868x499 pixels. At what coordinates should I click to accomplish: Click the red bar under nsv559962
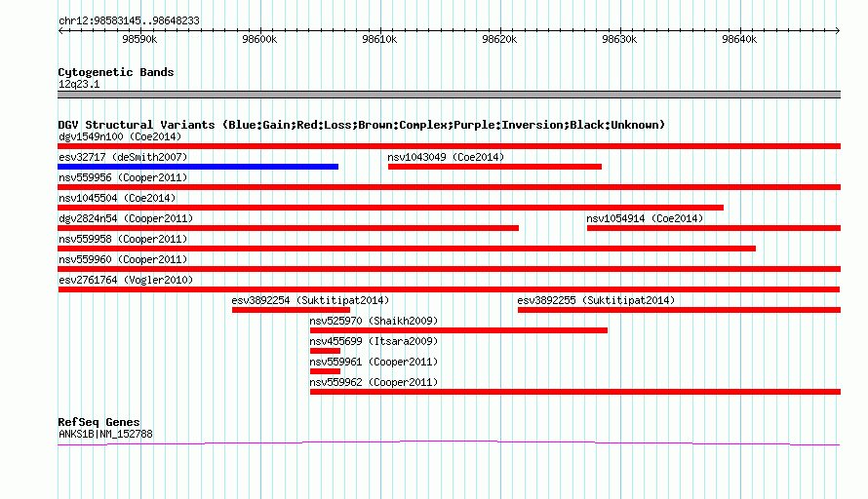pos(575,392)
